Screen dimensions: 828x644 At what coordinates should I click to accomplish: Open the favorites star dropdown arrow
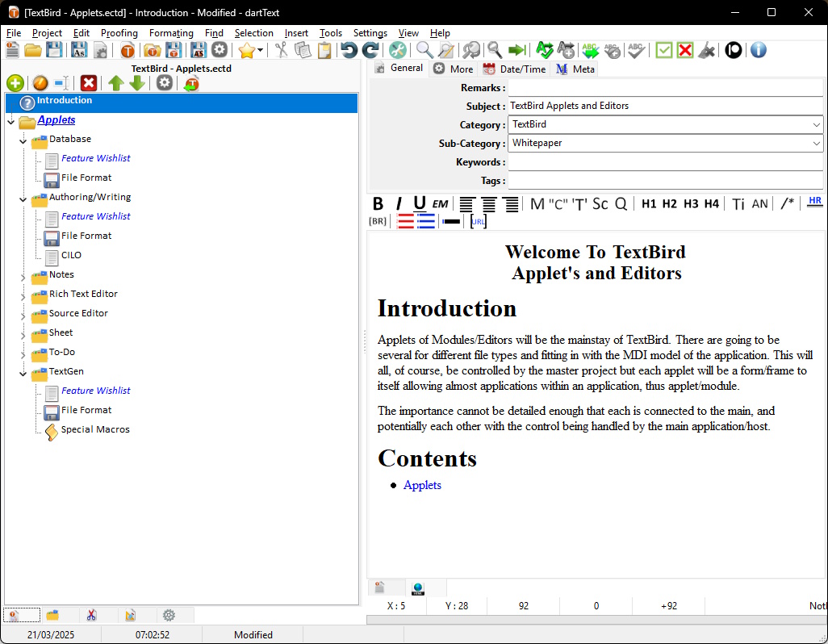coord(260,51)
